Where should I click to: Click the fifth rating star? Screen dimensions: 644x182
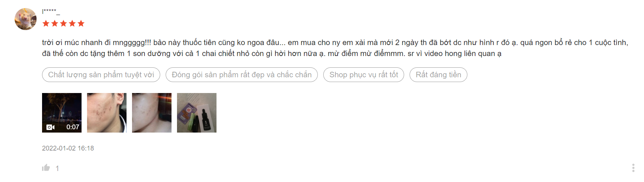(81, 23)
